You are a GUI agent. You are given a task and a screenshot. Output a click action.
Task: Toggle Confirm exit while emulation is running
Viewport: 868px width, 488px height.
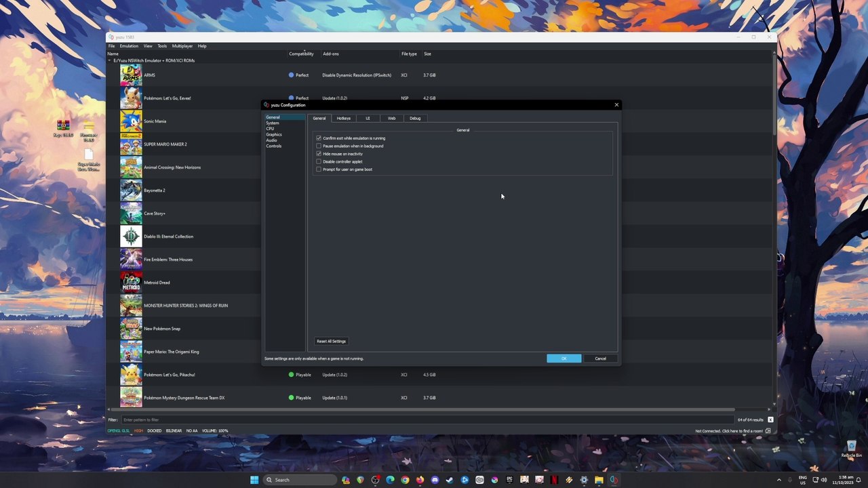tap(319, 138)
